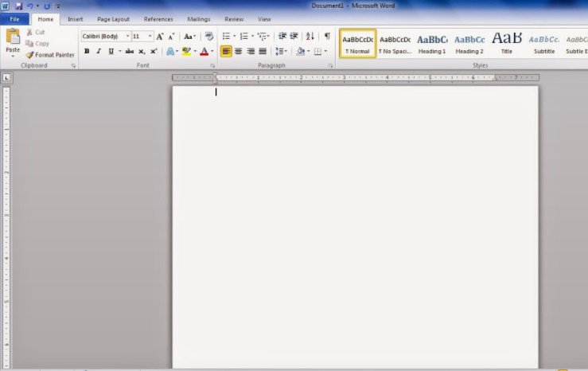This screenshot has width=588, height=371.
Task: Click the Bold formatting icon
Action: coord(87,51)
